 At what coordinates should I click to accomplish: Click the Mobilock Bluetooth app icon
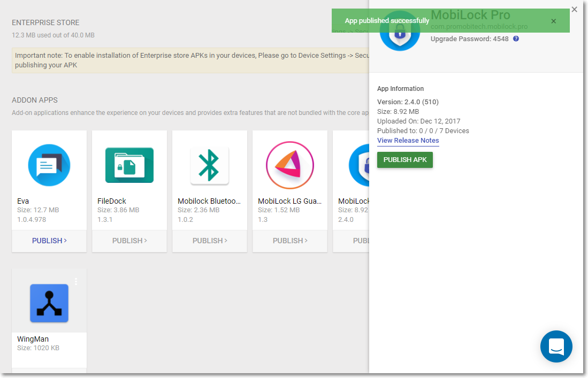(x=210, y=165)
